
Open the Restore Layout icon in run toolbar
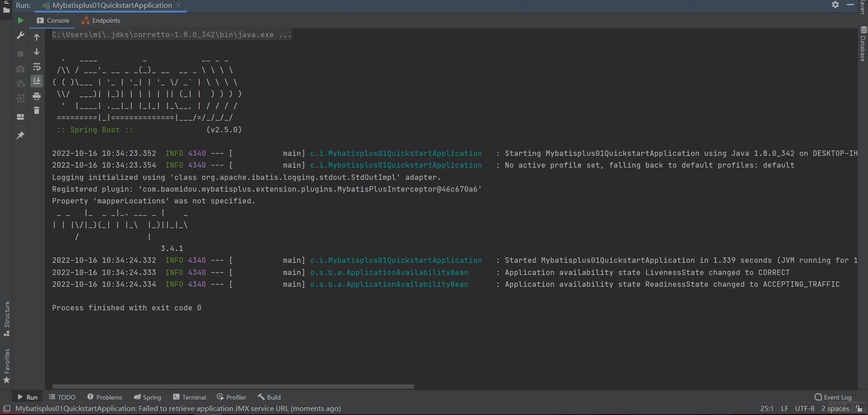pyautogui.click(x=20, y=117)
